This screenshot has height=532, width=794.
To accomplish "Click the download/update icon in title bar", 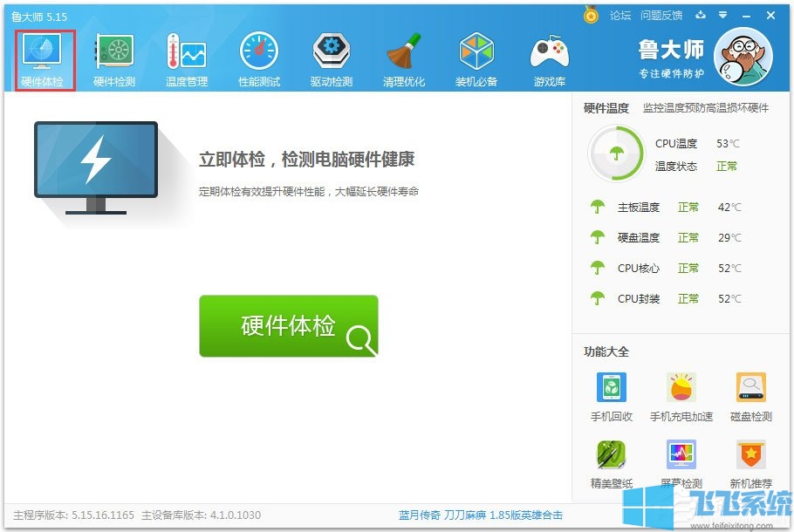I will (701, 15).
